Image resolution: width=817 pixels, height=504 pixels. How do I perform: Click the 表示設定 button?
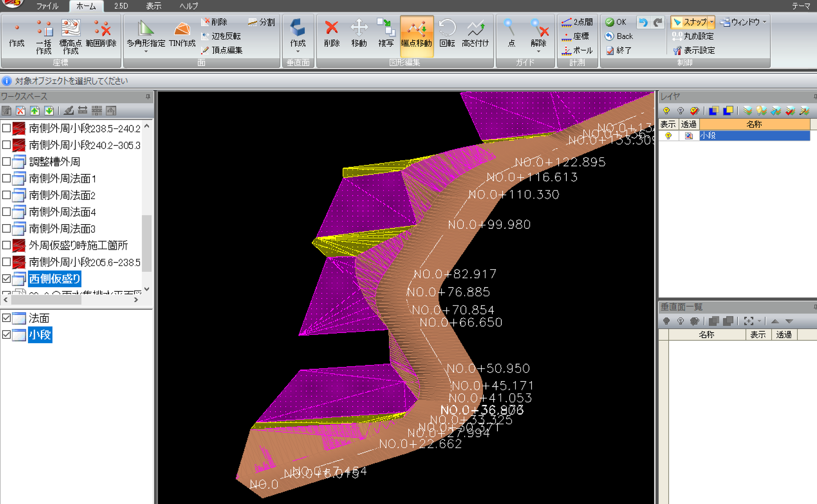694,51
